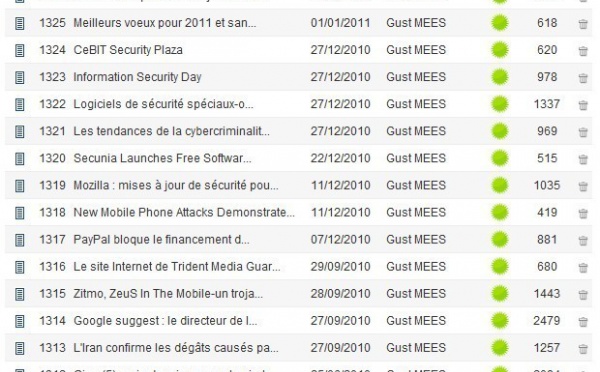Viewport: 600px width, 372px height.
Task: Toggle green status for article 1313
Action: (499, 348)
